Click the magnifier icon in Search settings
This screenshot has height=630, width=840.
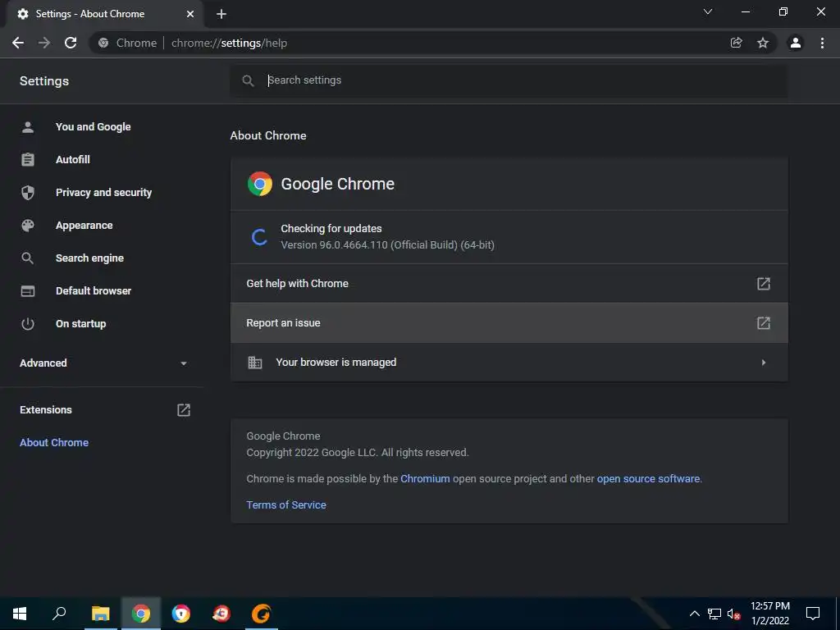point(248,81)
